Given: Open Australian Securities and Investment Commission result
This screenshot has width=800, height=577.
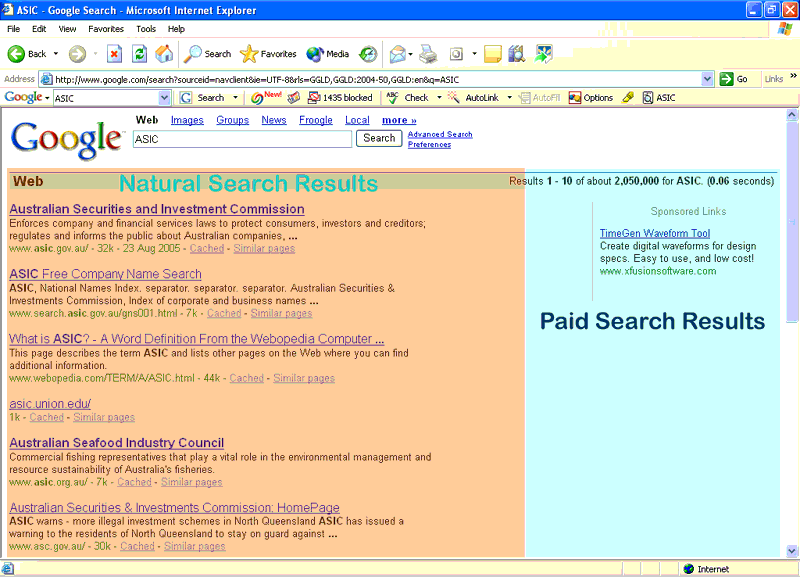Looking at the screenshot, I should (157, 209).
